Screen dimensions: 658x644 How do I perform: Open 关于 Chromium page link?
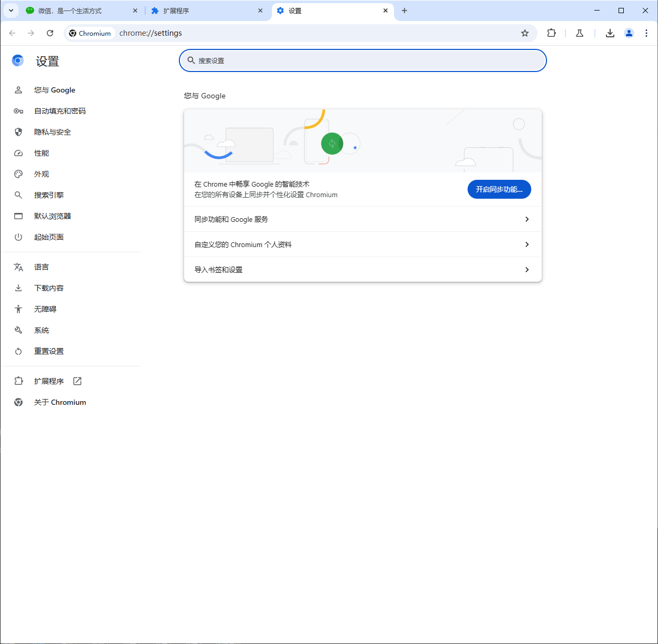coord(60,402)
